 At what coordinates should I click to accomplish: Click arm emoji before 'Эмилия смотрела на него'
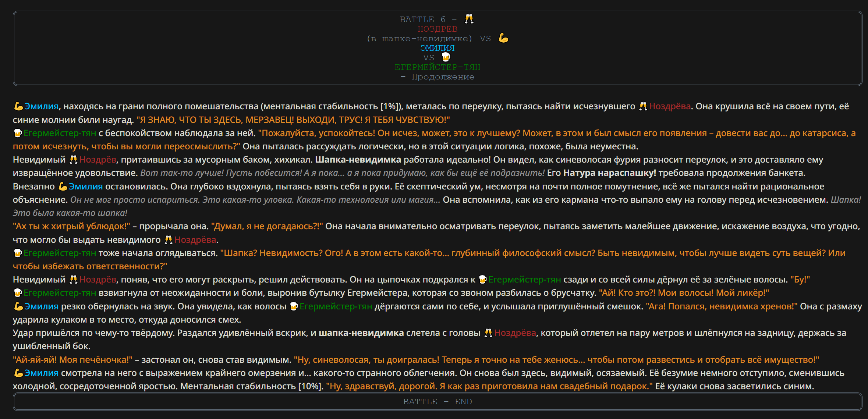(x=18, y=373)
